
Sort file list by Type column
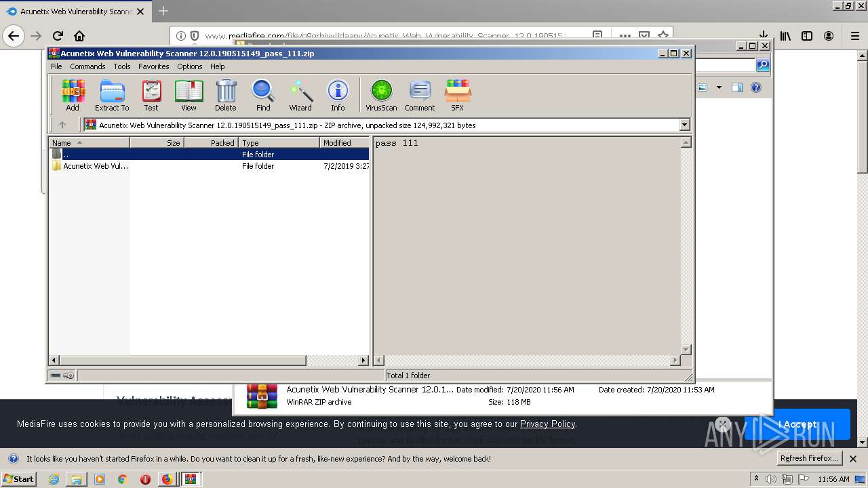(279, 142)
